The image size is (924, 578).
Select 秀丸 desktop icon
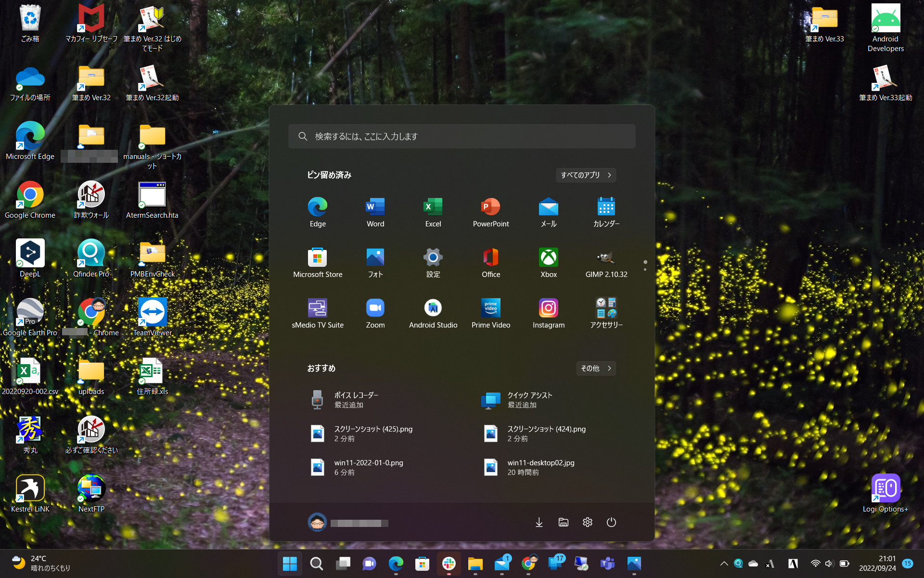[x=30, y=435]
